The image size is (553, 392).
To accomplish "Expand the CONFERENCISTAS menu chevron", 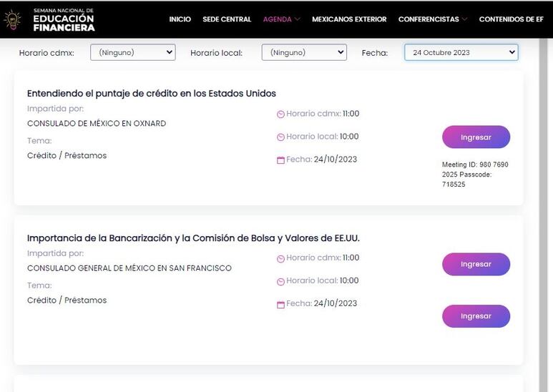I will coord(464,19).
